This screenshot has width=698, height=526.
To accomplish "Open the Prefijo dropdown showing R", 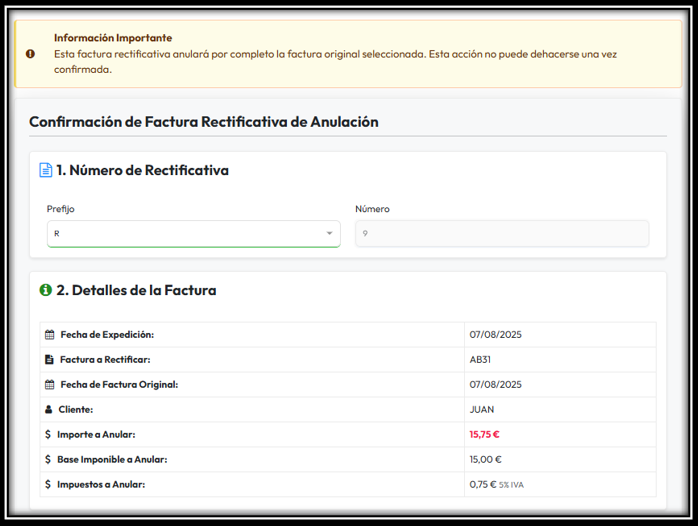I will click(x=193, y=234).
